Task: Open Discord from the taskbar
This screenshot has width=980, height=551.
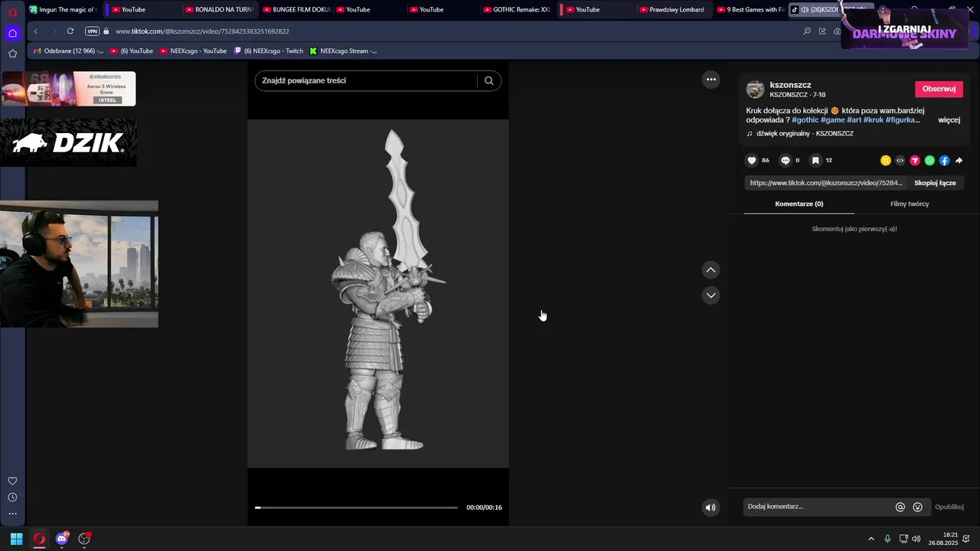Action: (62, 539)
